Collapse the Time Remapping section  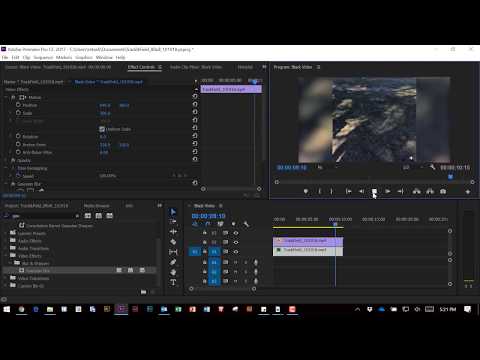tap(6, 168)
